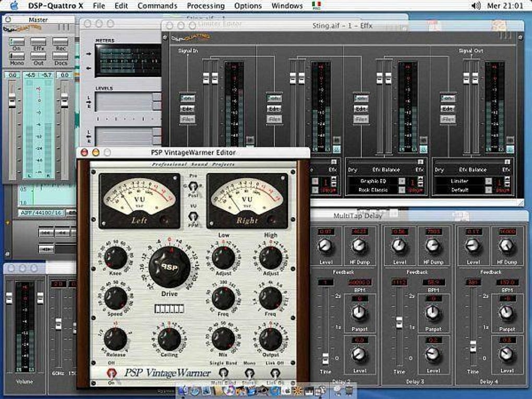Click the Out button in Master window

(39, 56)
